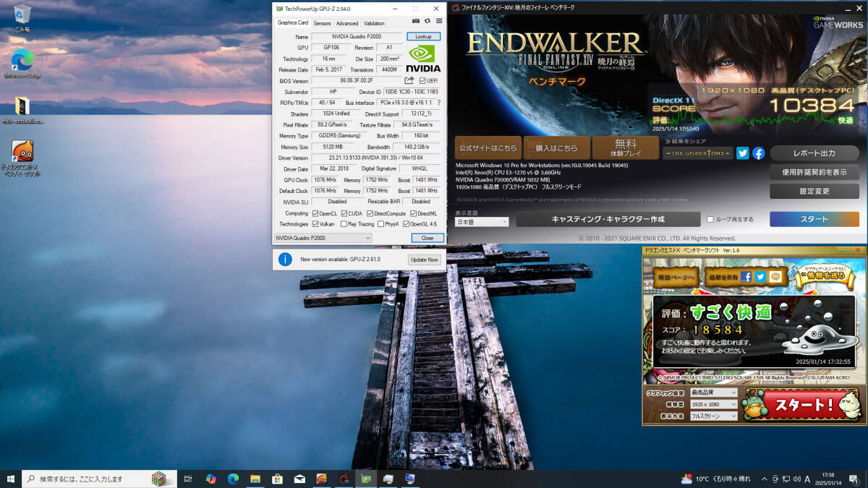Screen dimensions: 868x488
Task: Switch to the Sensors tab
Action: pyautogui.click(x=322, y=23)
